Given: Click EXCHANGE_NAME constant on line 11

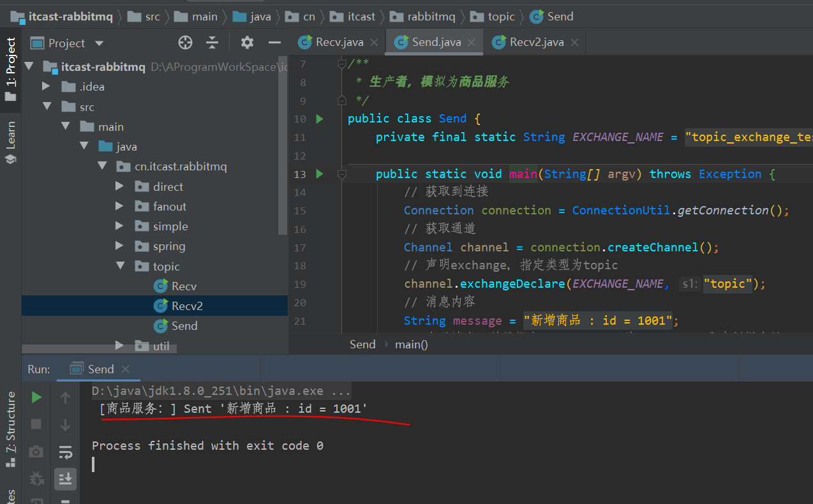Looking at the screenshot, I should click(618, 137).
